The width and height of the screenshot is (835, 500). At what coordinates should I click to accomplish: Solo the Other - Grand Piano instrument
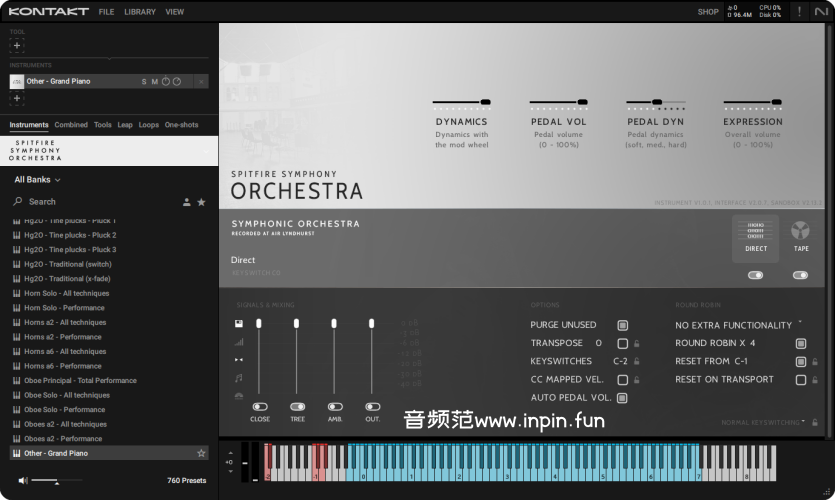coord(144,81)
